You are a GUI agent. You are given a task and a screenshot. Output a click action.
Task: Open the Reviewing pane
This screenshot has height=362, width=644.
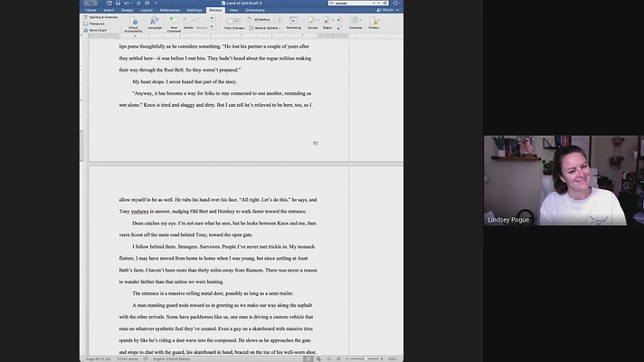(293, 23)
